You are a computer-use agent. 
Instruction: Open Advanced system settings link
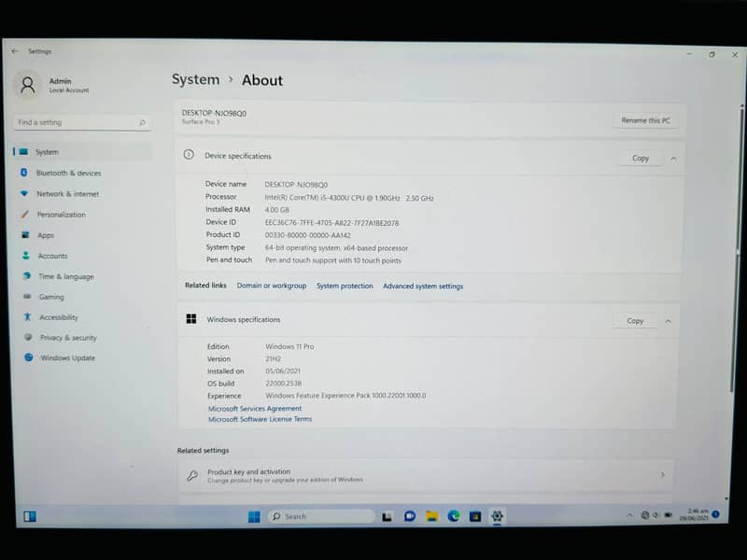tap(423, 287)
